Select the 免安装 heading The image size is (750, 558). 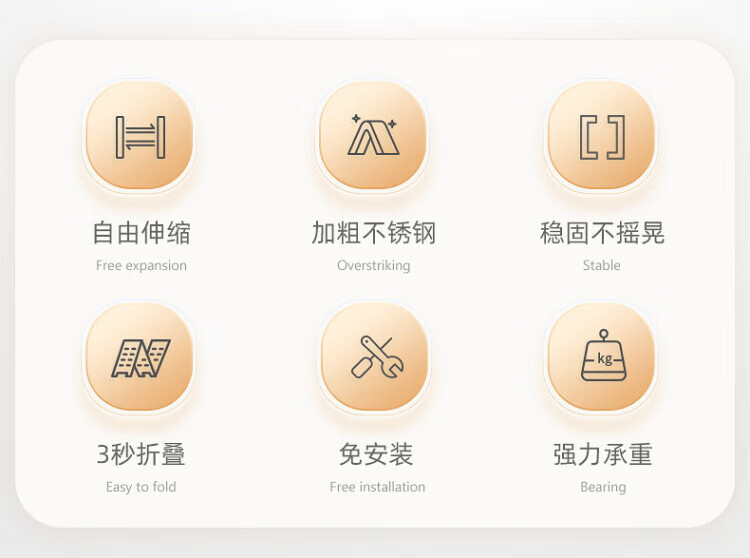pos(376,454)
